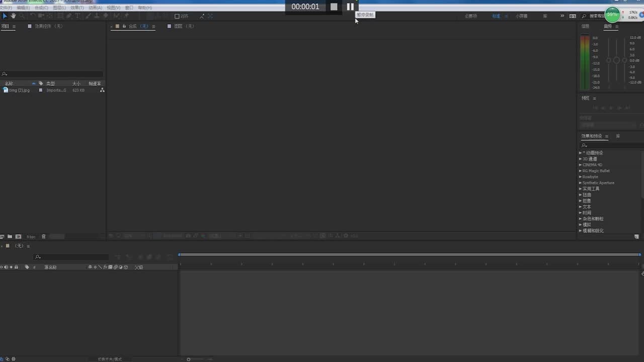Open the 帮助(H) menu
Viewport: 644px width, 362px height.
[x=145, y=8]
